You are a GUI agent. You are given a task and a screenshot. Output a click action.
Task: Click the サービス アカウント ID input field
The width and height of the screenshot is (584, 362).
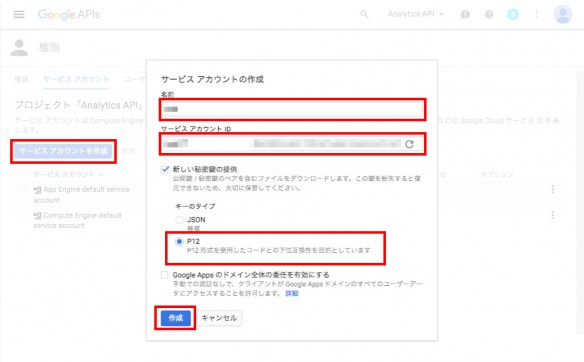(x=293, y=144)
